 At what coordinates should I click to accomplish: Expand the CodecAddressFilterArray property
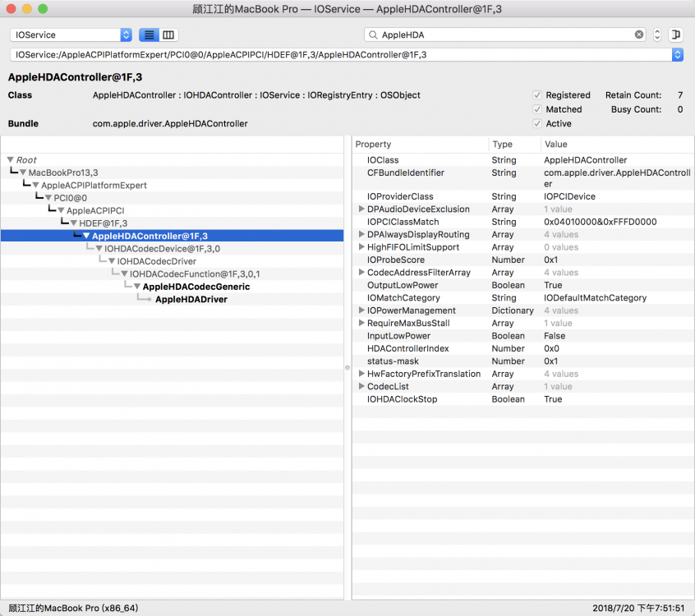[x=361, y=272]
